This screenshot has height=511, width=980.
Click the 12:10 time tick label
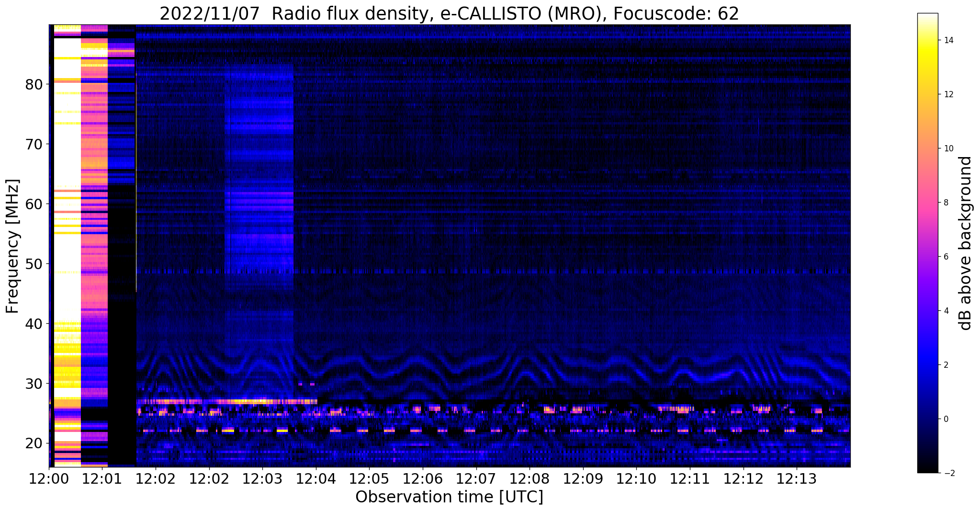[x=636, y=479]
